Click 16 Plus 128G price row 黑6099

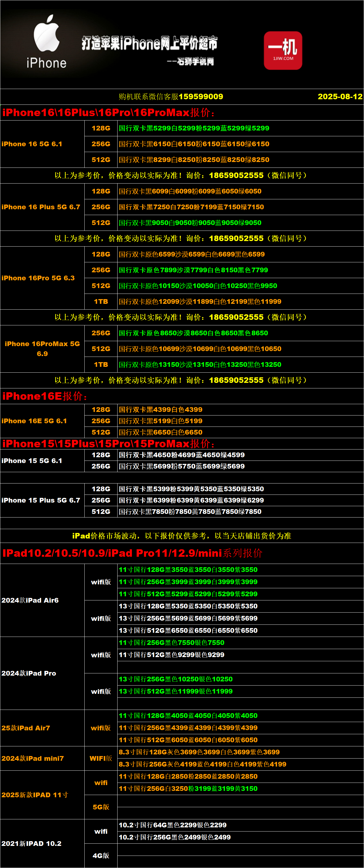coord(240,191)
